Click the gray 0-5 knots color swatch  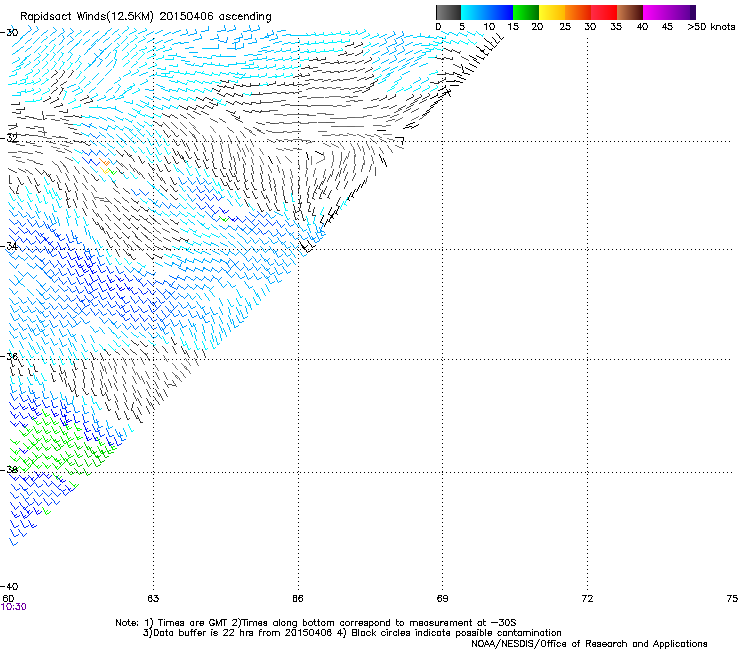tap(448, 12)
